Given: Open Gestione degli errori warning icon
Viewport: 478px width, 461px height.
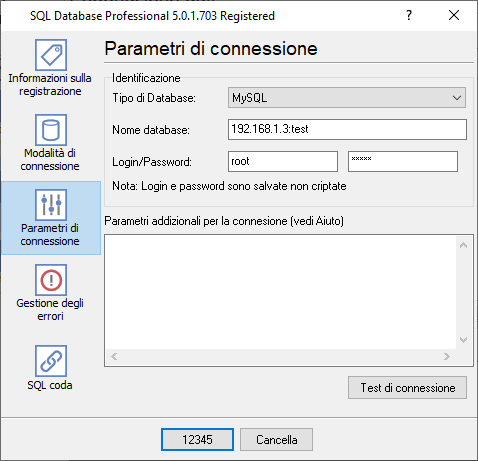Looking at the screenshot, I should (51, 280).
